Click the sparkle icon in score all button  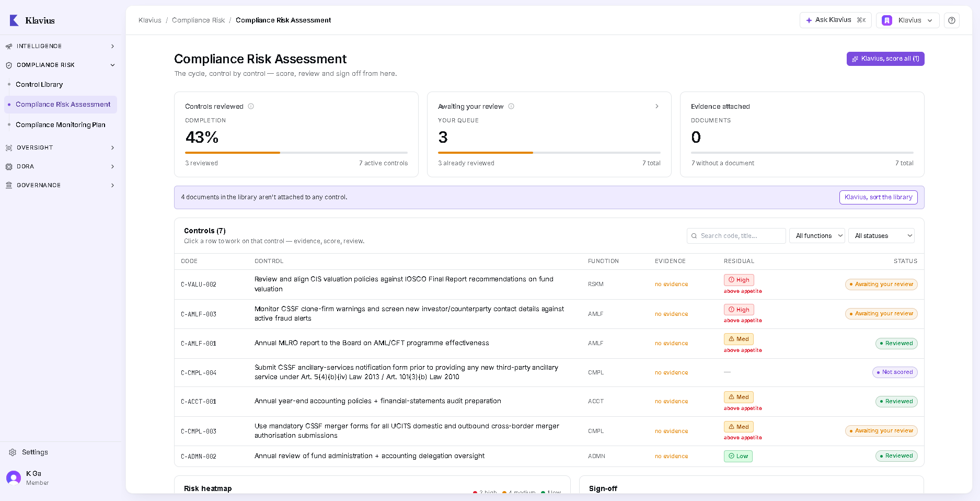pos(855,59)
